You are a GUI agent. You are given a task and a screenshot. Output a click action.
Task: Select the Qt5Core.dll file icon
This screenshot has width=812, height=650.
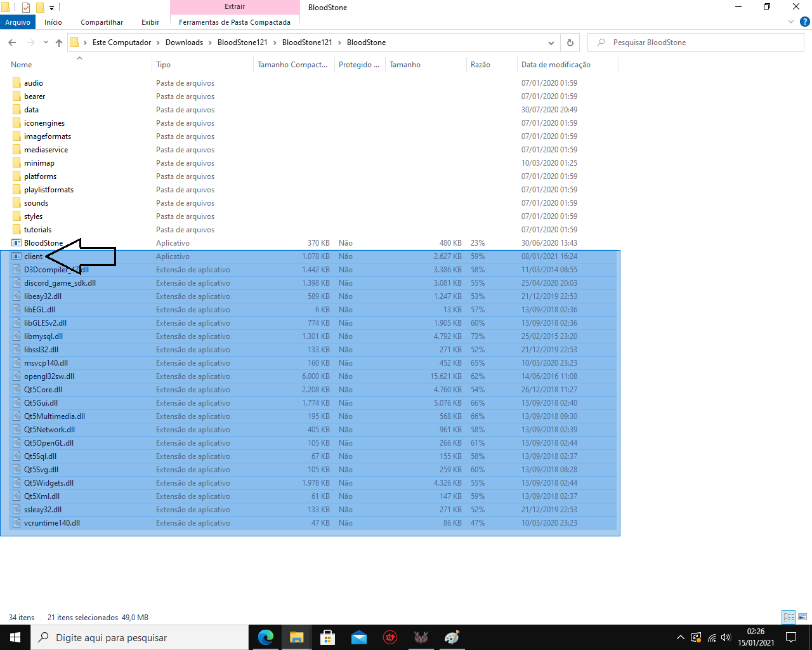pyautogui.click(x=16, y=390)
